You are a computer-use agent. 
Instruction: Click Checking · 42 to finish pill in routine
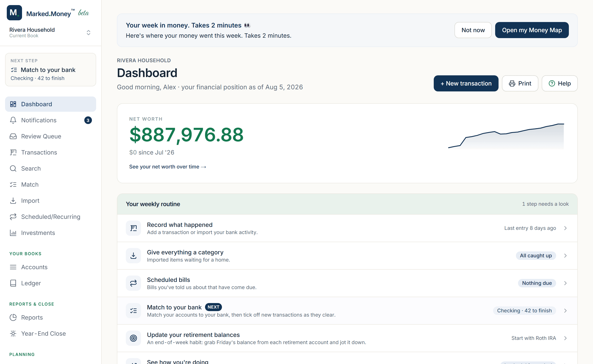tap(524, 310)
